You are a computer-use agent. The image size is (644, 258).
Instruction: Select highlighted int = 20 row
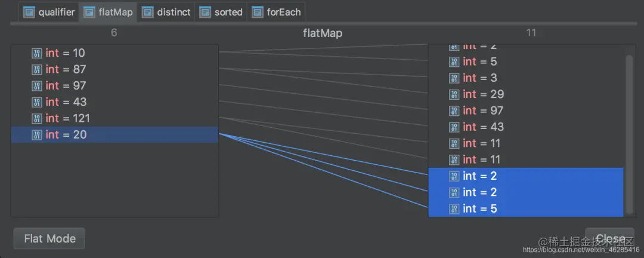(x=114, y=135)
